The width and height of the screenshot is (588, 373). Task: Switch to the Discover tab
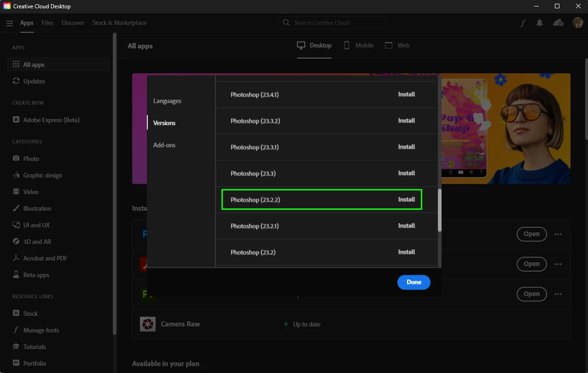coord(73,23)
